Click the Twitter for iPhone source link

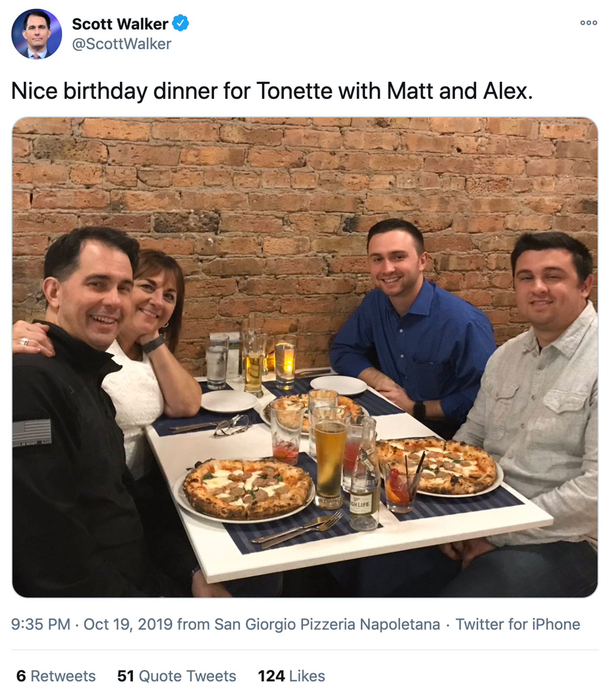[518, 624]
